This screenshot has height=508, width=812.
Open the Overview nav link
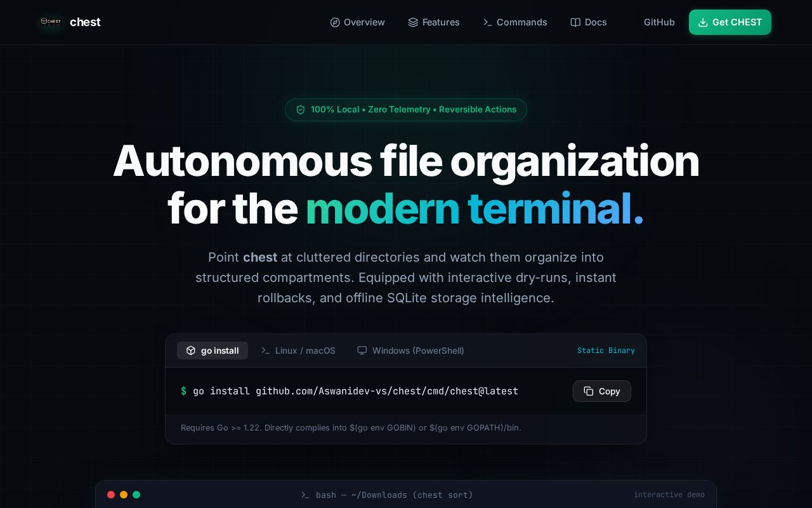(357, 22)
